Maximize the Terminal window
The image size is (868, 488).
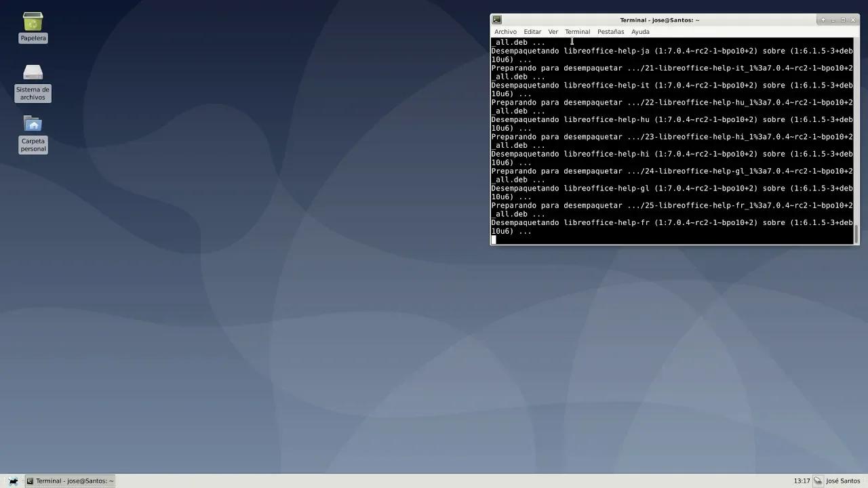[x=842, y=20]
